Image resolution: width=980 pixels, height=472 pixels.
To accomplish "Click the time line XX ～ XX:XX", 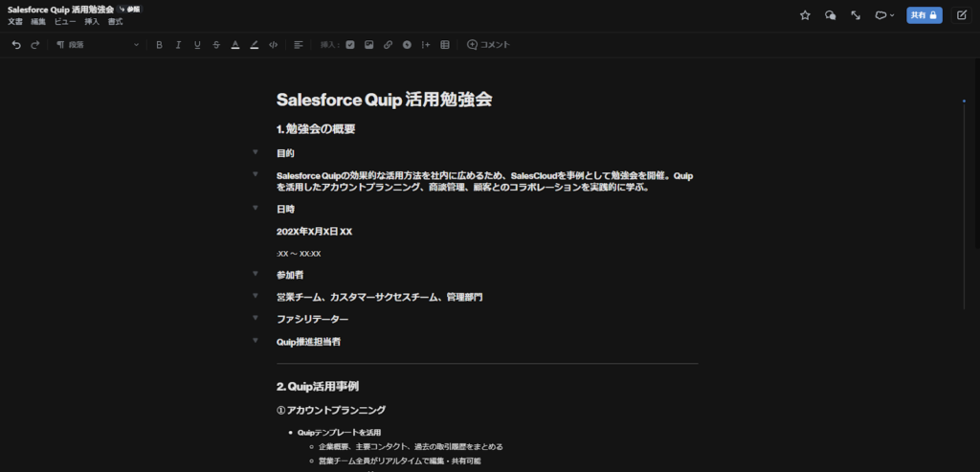I will [299, 254].
